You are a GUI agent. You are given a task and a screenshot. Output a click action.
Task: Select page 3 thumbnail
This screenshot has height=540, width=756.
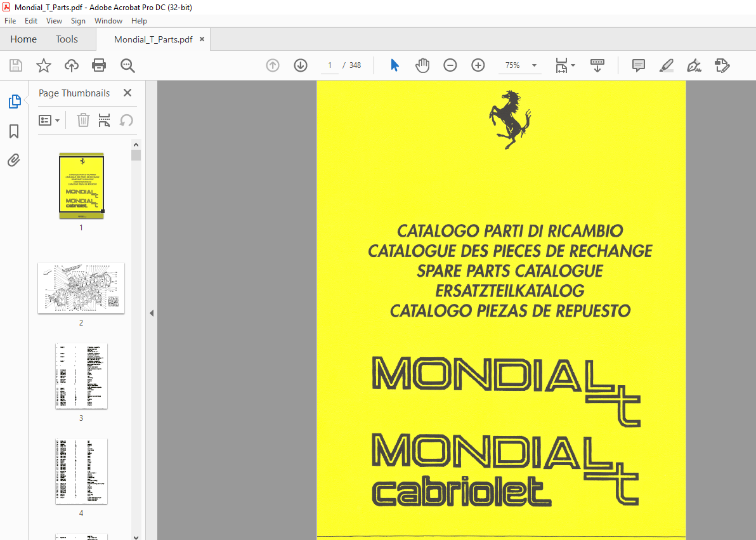point(81,376)
